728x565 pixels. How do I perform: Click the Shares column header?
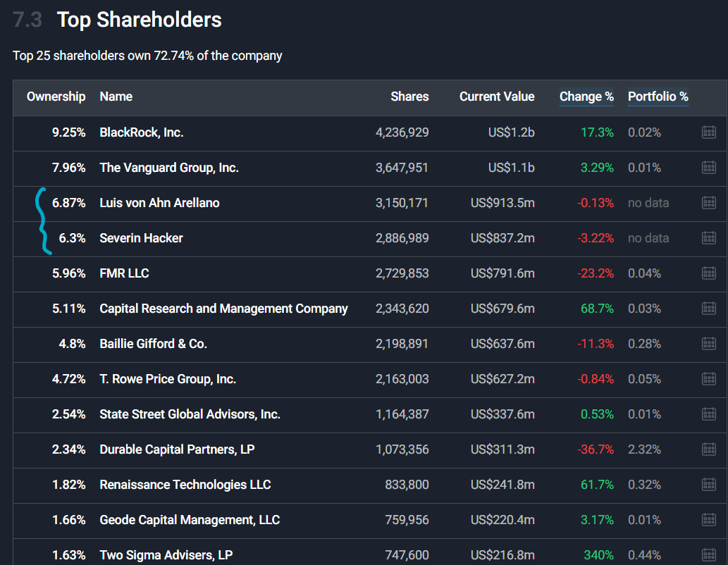(409, 97)
